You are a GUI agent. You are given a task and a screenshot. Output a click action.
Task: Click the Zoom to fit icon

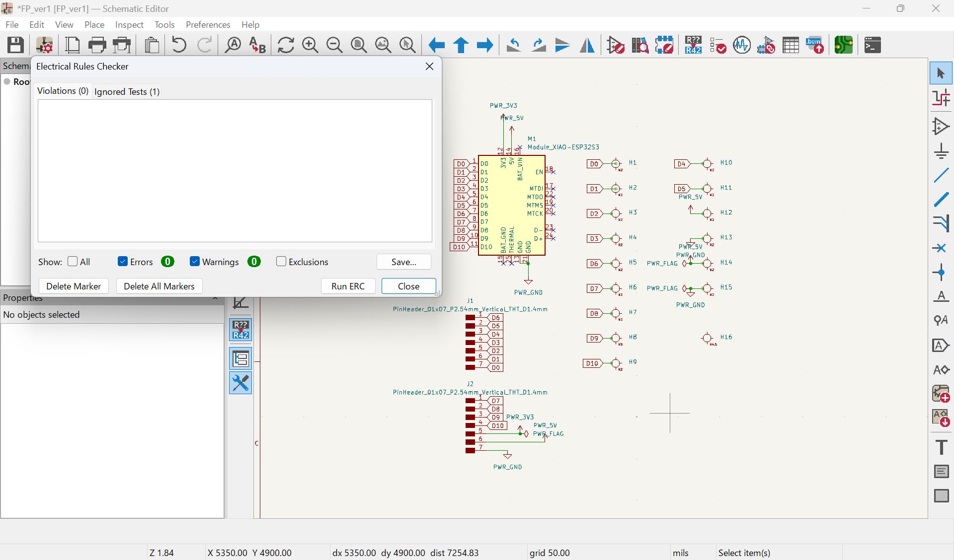tap(359, 45)
